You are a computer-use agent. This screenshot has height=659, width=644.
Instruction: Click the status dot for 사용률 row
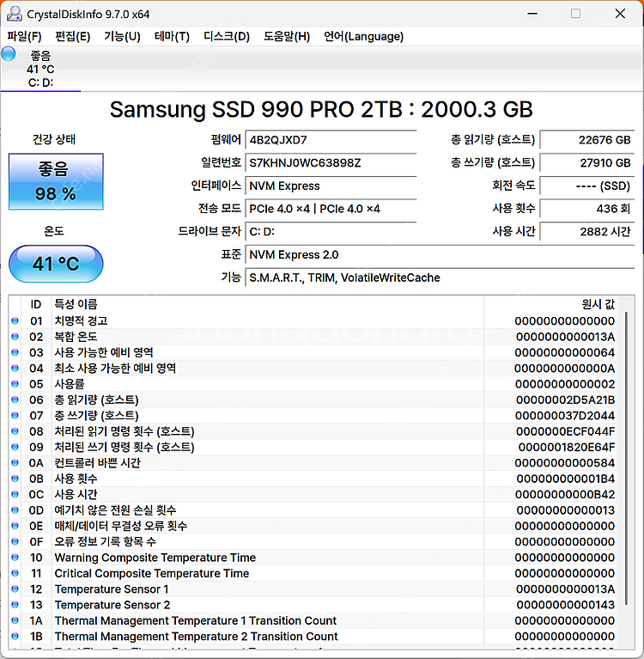[15, 384]
